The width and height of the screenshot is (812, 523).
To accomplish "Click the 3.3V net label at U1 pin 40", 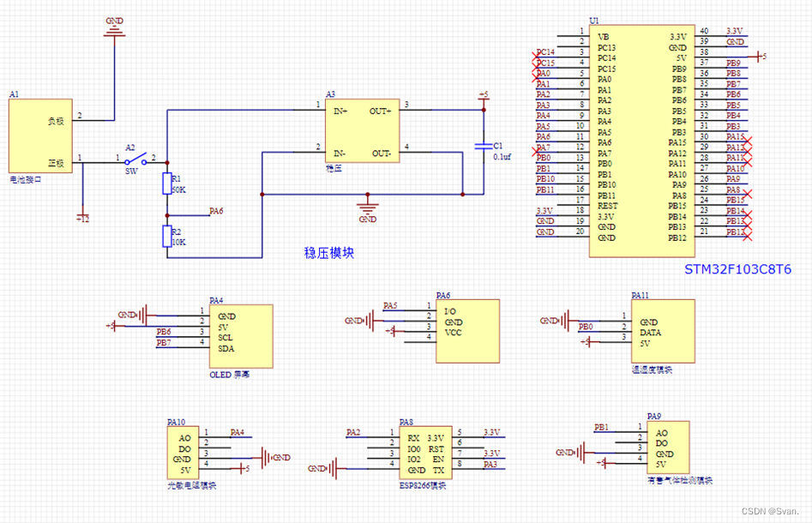I will (x=734, y=31).
